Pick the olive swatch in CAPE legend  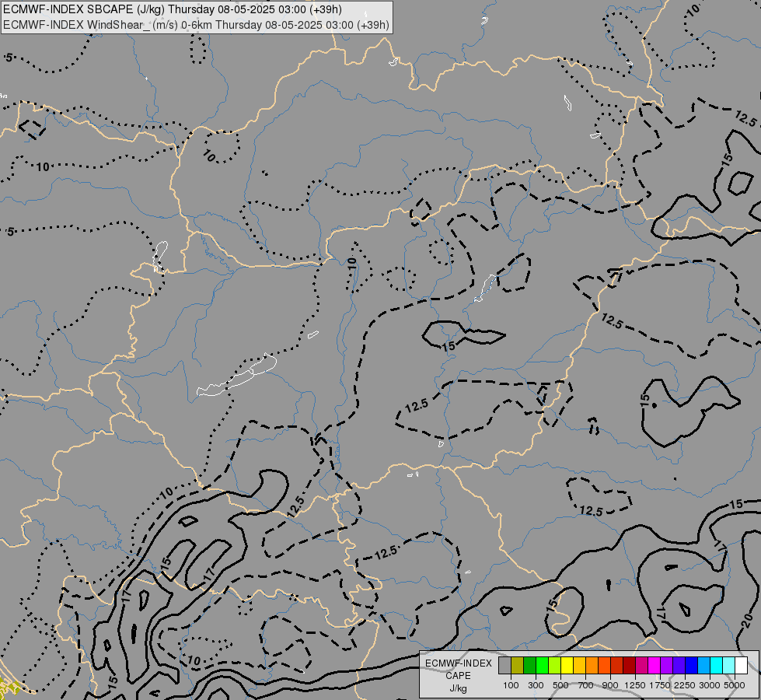[x=517, y=665]
